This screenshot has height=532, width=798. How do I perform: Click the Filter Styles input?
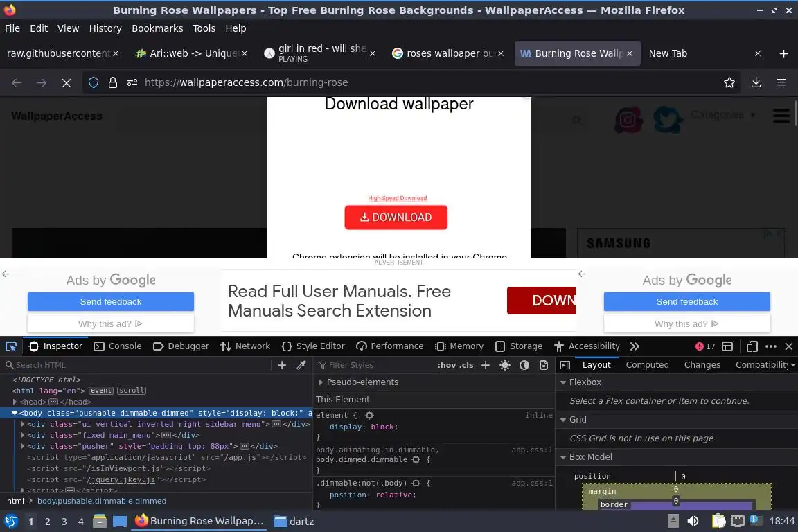tap(374, 365)
